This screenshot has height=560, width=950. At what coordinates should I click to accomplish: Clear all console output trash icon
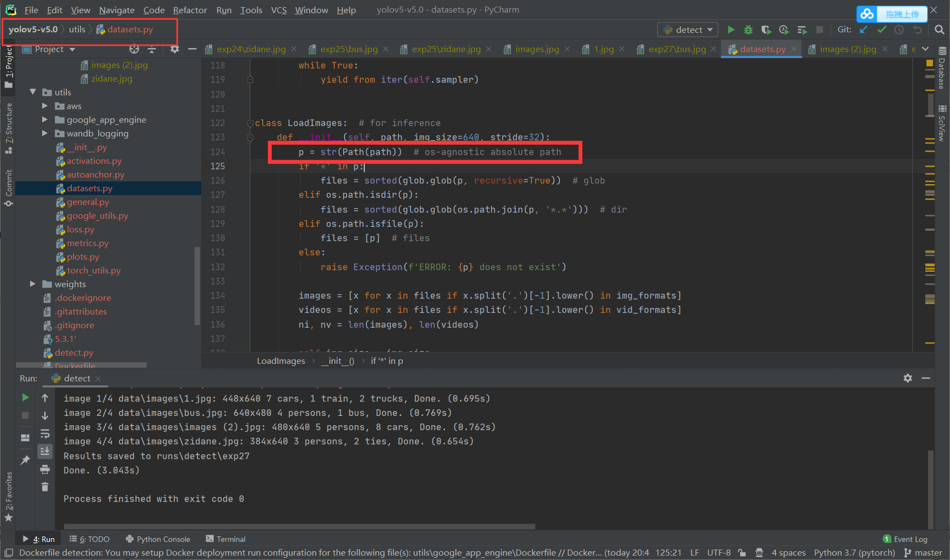click(x=45, y=487)
